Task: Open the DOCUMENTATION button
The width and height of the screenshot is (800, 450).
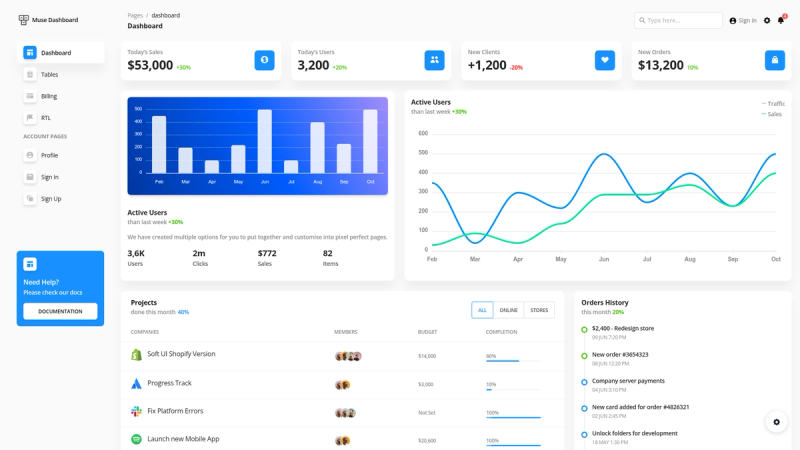Action: pyautogui.click(x=60, y=311)
